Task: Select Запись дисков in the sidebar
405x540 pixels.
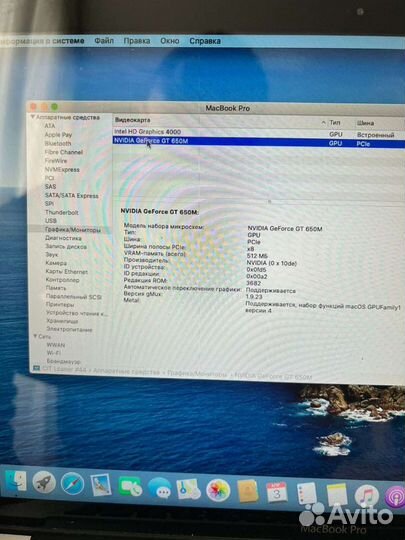Action: 66,246
